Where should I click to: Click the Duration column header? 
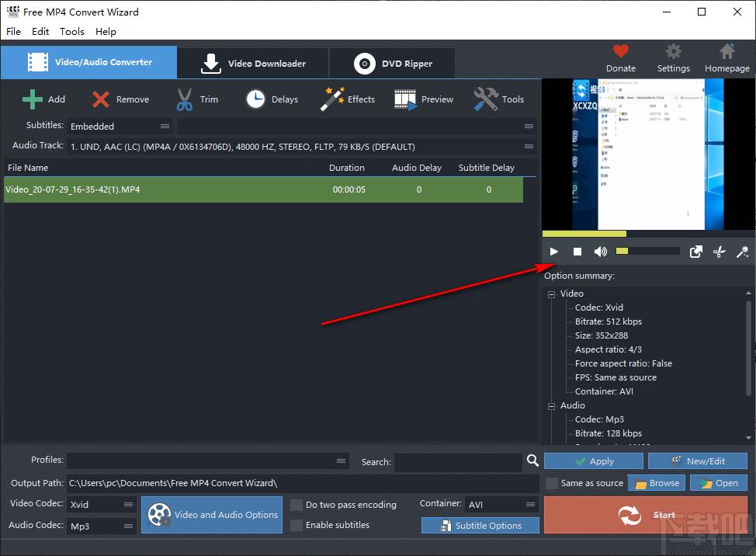point(347,168)
